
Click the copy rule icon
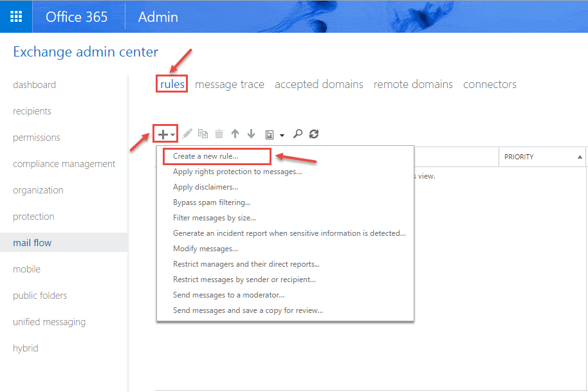(x=203, y=134)
